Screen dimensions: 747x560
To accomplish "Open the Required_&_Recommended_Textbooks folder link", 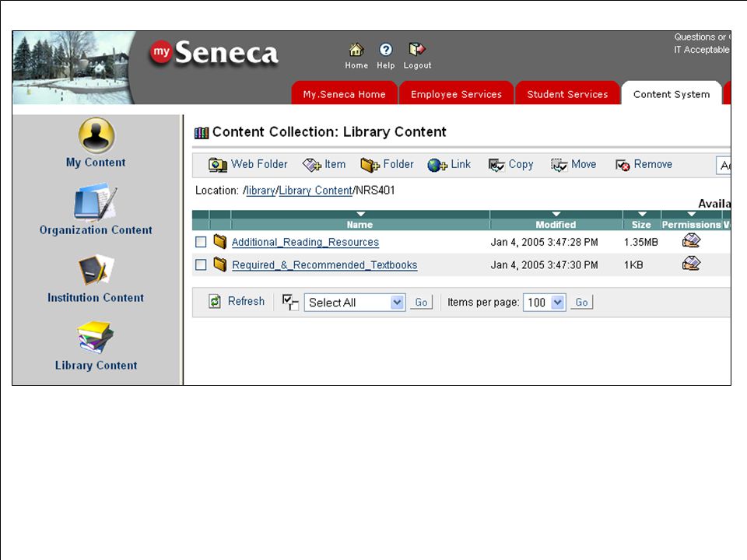I will (324, 264).
